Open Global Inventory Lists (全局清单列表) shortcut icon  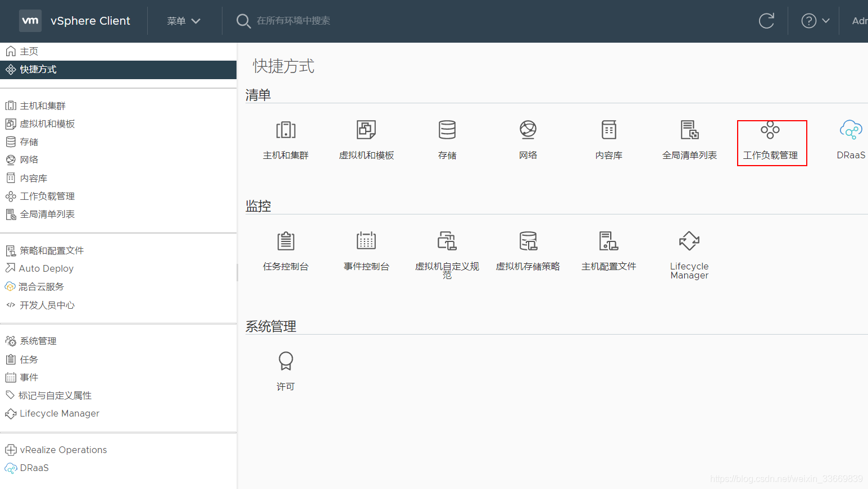point(689,130)
